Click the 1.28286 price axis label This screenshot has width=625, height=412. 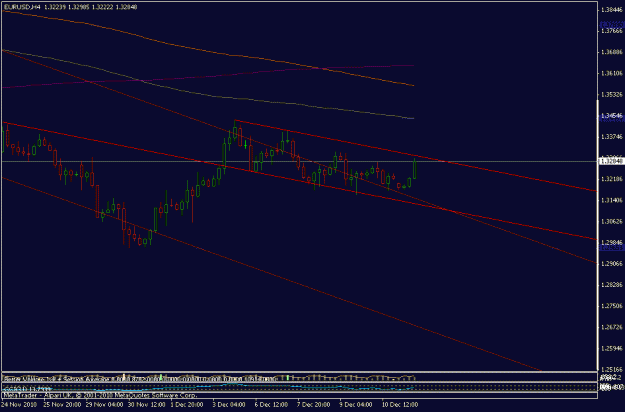click(x=611, y=284)
